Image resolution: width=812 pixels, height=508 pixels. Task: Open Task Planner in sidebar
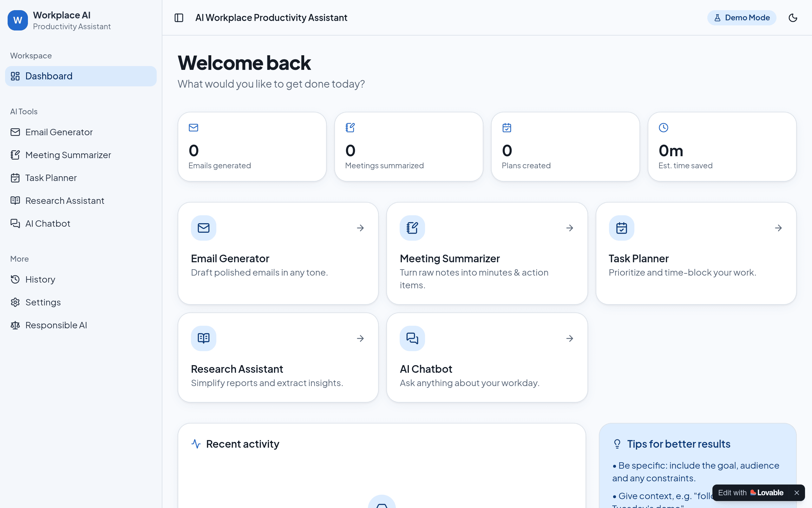click(81, 178)
